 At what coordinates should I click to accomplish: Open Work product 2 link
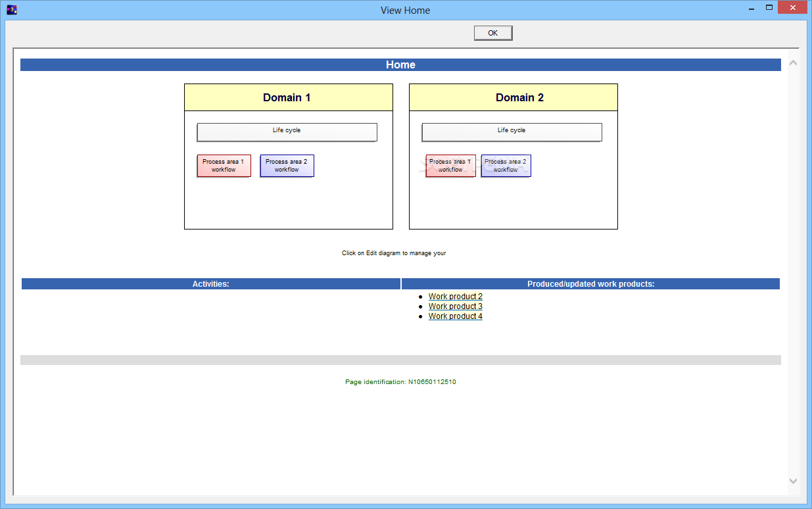pyautogui.click(x=455, y=297)
